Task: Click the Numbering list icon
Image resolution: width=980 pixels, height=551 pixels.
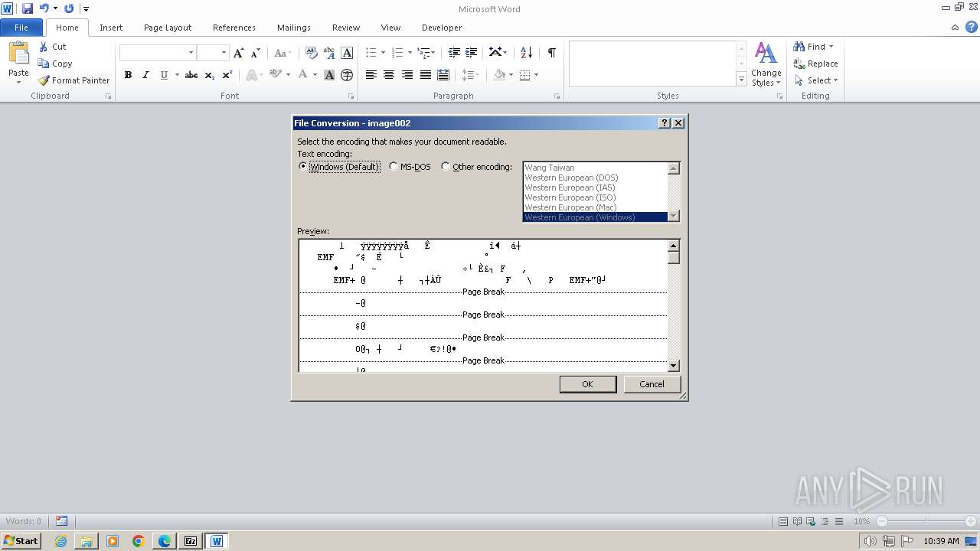Action: click(397, 53)
